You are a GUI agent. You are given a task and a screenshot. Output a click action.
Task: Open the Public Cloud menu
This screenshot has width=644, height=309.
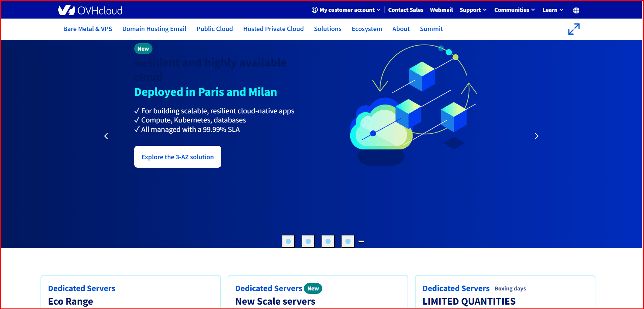215,29
